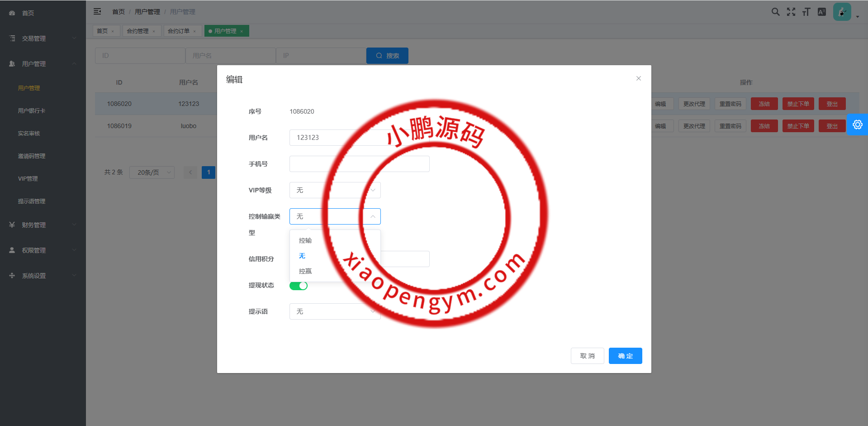Open the VIP等级 dropdown
This screenshot has width=868, height=426.
(335, 190)
